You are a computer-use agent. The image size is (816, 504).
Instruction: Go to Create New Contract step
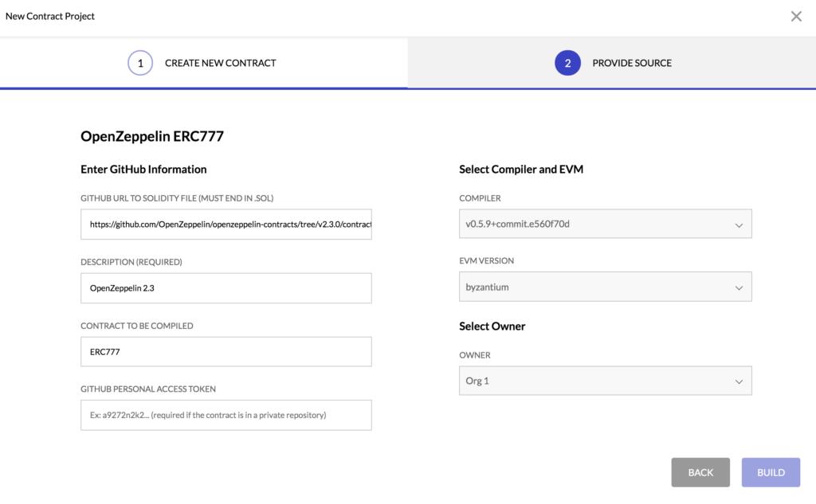(220, 63)
